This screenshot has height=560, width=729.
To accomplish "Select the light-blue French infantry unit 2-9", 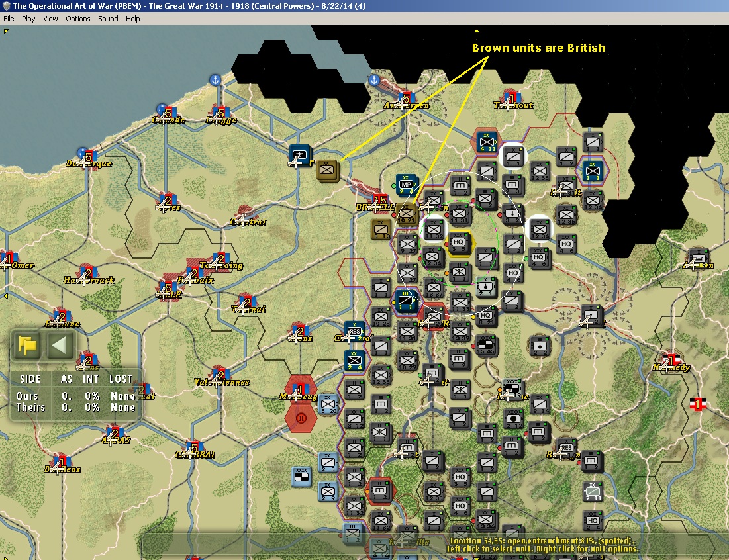I will pos(328,492).
